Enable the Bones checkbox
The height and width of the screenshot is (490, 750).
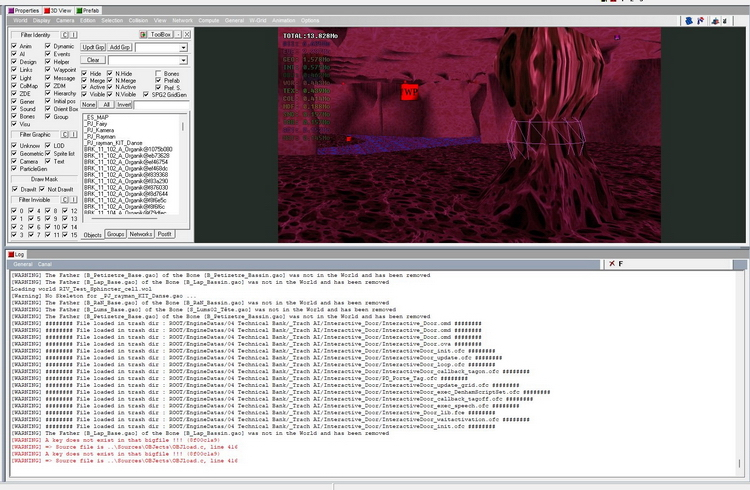[158, 73]
